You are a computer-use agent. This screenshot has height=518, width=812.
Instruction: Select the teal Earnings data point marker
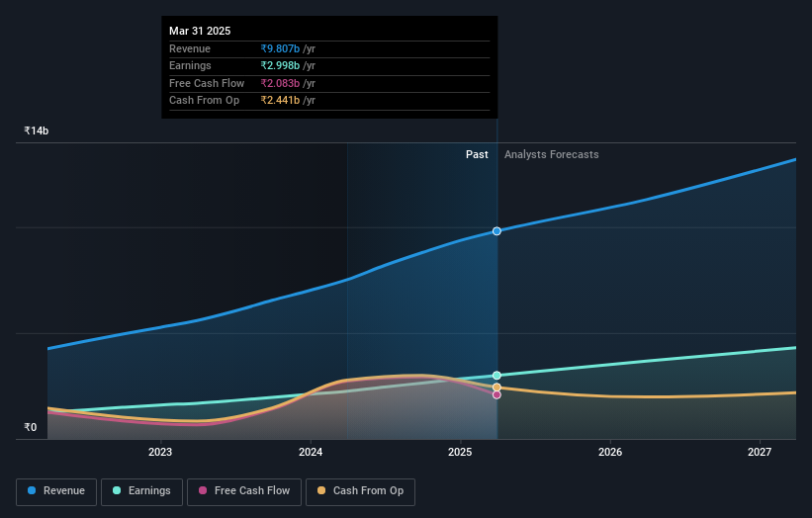pyautogui.click(x=496, y=376)
